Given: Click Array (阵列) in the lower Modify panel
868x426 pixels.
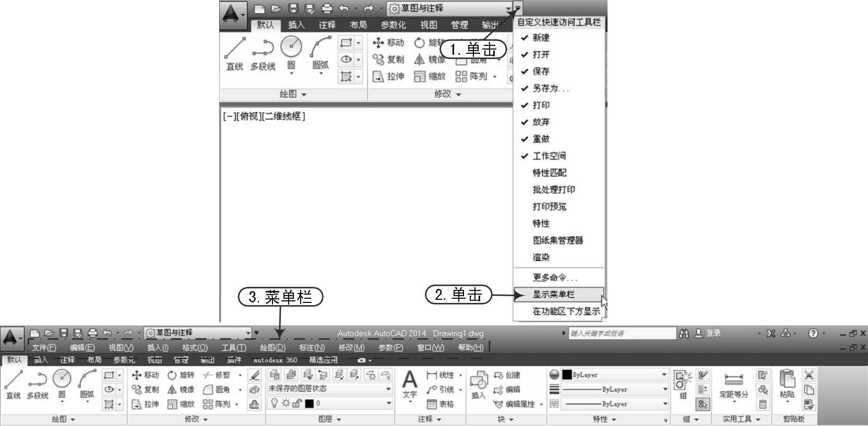Looking at the screenshot, I should click(x=217, y=404).
